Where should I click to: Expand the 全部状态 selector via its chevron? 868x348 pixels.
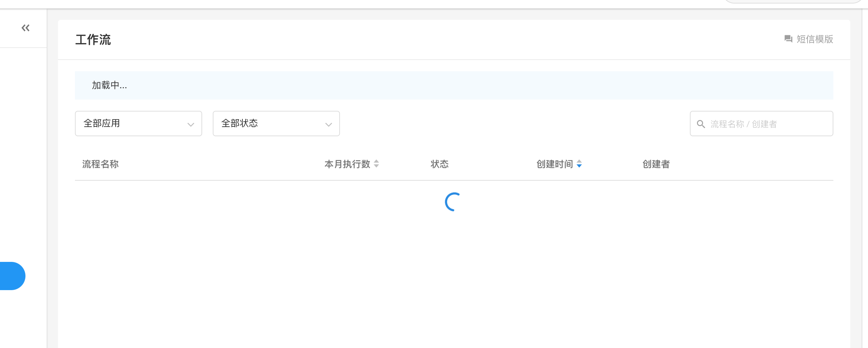pos(328,124)
